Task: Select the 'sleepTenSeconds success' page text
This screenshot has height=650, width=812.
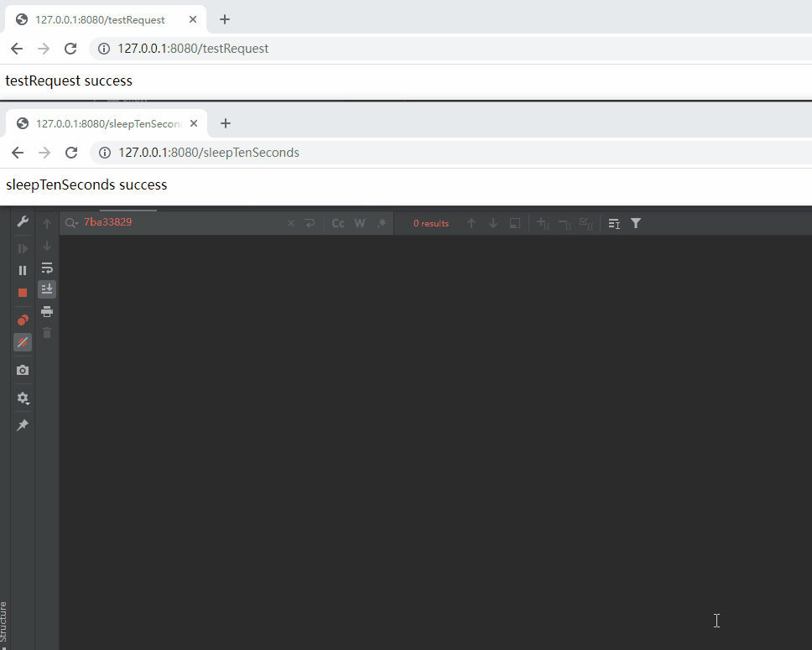Action: (86, 185)
